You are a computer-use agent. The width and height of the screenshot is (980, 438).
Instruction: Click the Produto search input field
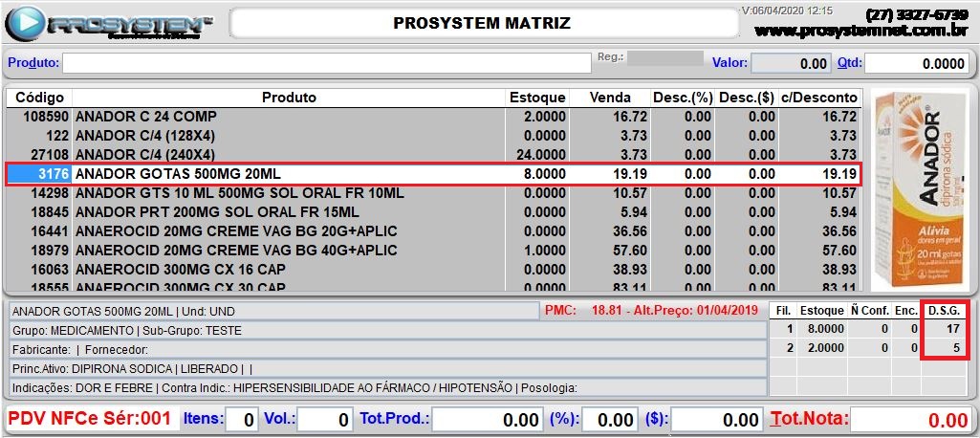(326, 63)
